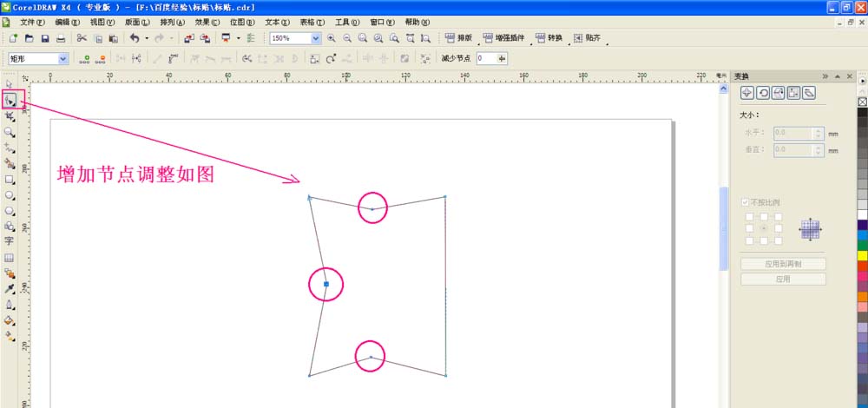Select bottom-right anchor point checkbox
The width and height of the screenshot is (868, 408).
click(779, 240)
